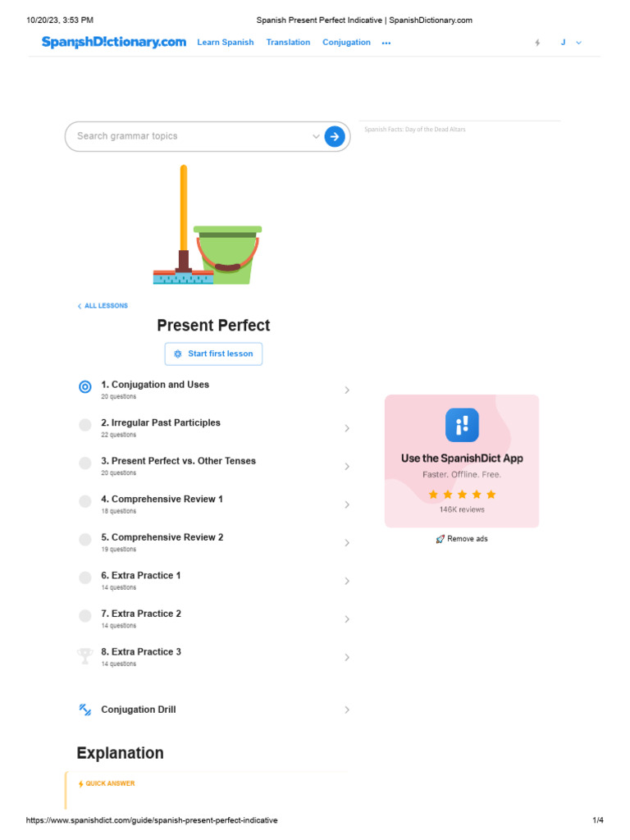The width and height of the screenshot is (630, 840).
Task: Open the Learn Spanish menu
Action: (x=226, y=43)
